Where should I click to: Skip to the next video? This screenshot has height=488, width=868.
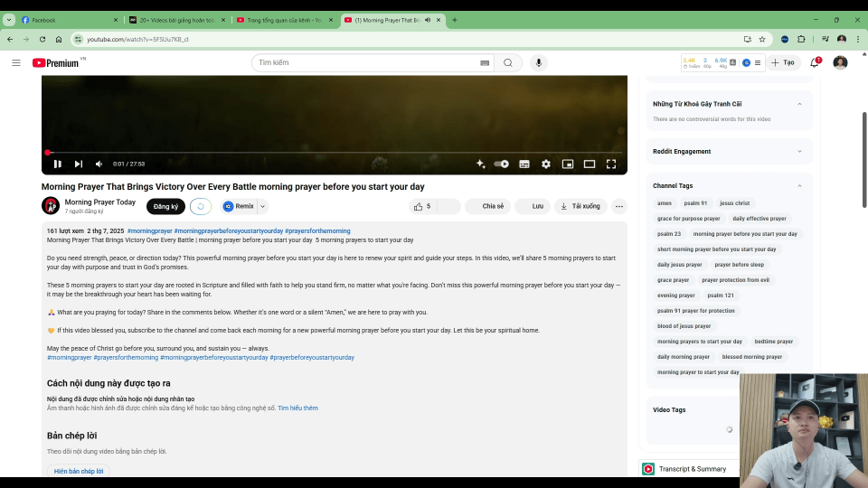coord(79,164)
